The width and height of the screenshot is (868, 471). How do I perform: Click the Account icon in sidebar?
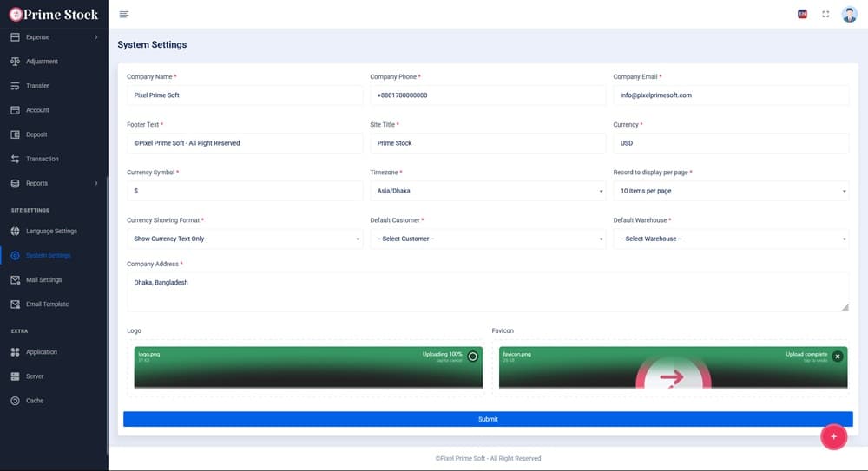tap(15, 110)
